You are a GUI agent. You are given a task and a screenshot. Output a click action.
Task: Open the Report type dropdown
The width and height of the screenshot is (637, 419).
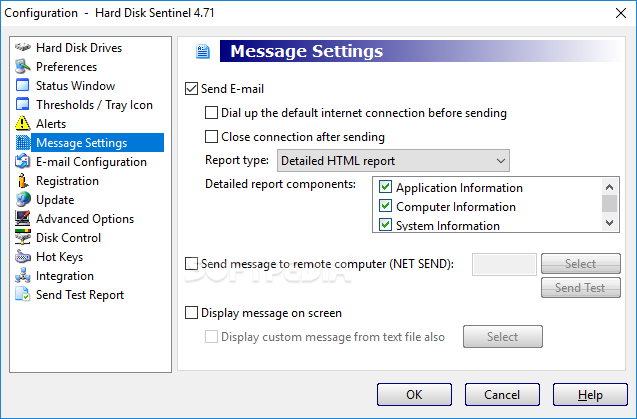click(393, 161)
